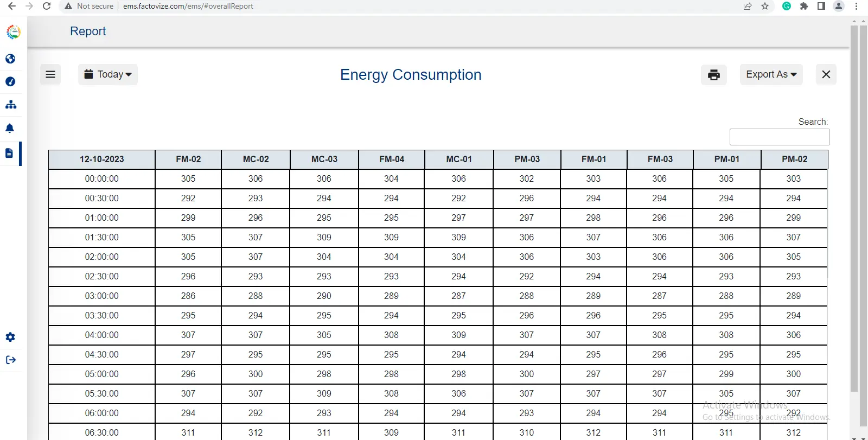Open the gauge dashboard icon in sidebar
Image resolution: width=868 pixels, height=440 pixels.
click(10, 81)
